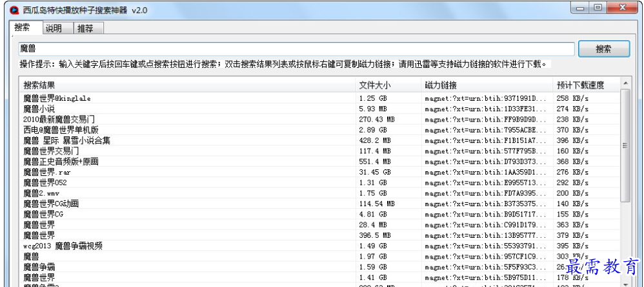Select the row 魔兽2.wmv
Screen dimensions: 644x287
319,193
